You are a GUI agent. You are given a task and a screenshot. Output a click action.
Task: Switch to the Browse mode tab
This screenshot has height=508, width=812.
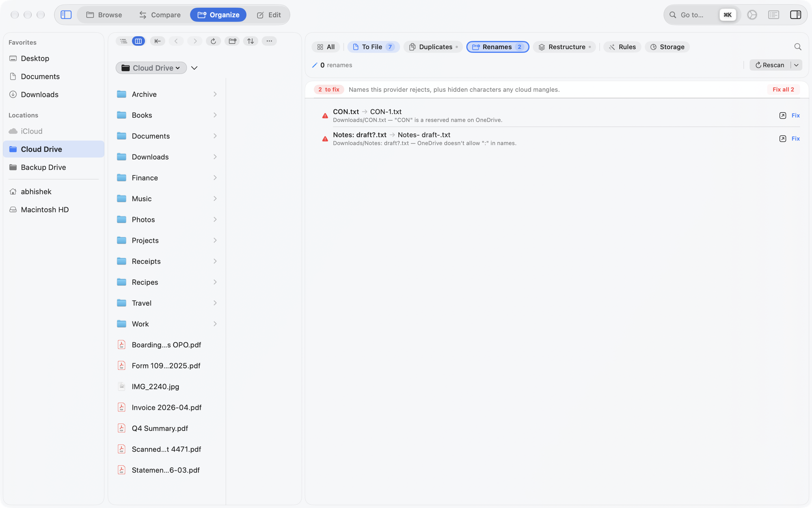[x=104, y=15]
